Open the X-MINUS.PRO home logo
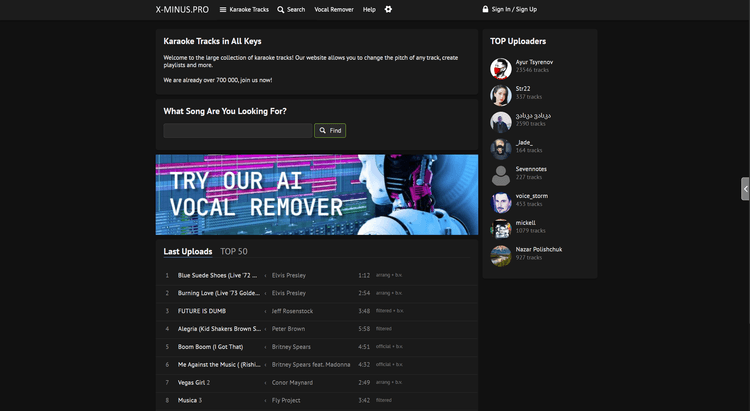The width and height of the screenshot is (750, 411). tap(182, 9)
